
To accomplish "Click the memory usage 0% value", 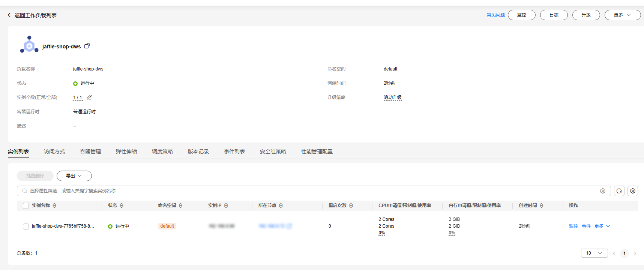I will 452,233.
